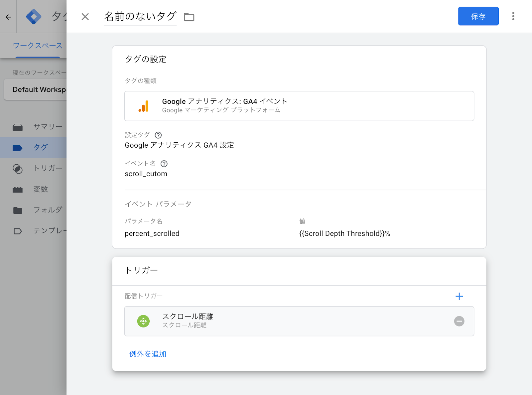Open フォルダ in the sidebar
The height and width of the screenshot is (395, 532).
tap(48, 210)
